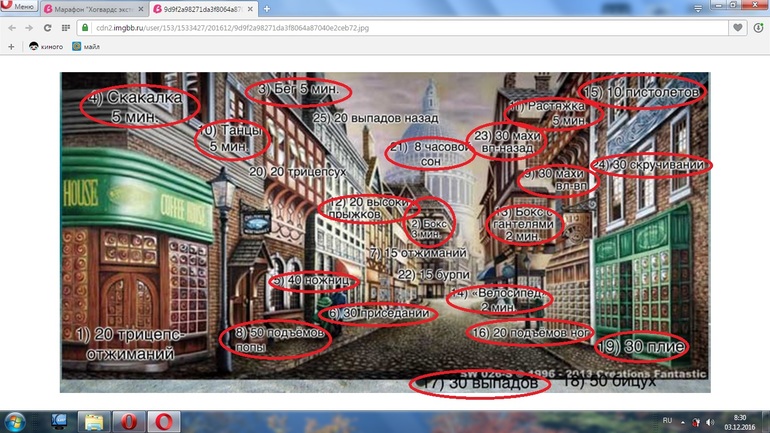Click the "4) Скакалка 5 мин." text in the image
770x433 pixels.
tap(134, 106)
